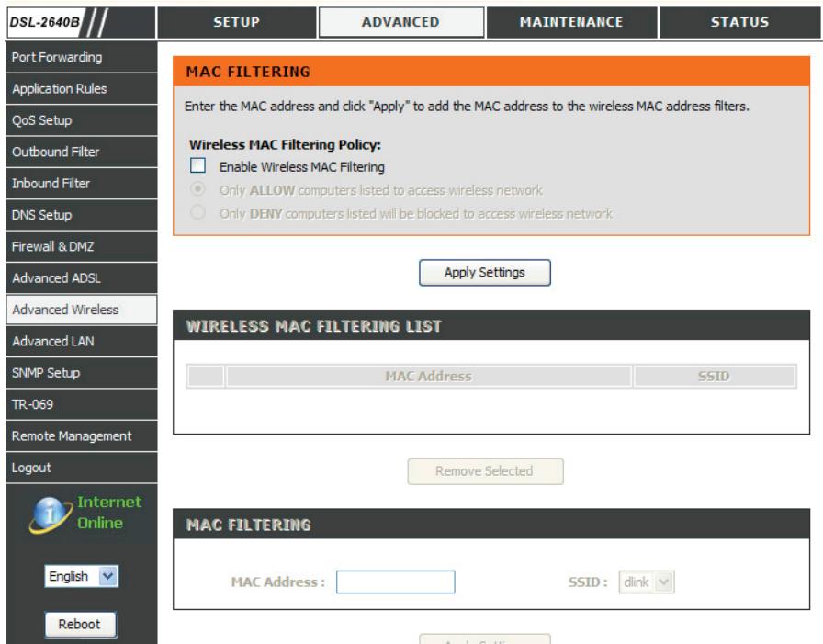Select Only DENY computers listed radio option
Screen dimensions: 823x644
point(196,213)
